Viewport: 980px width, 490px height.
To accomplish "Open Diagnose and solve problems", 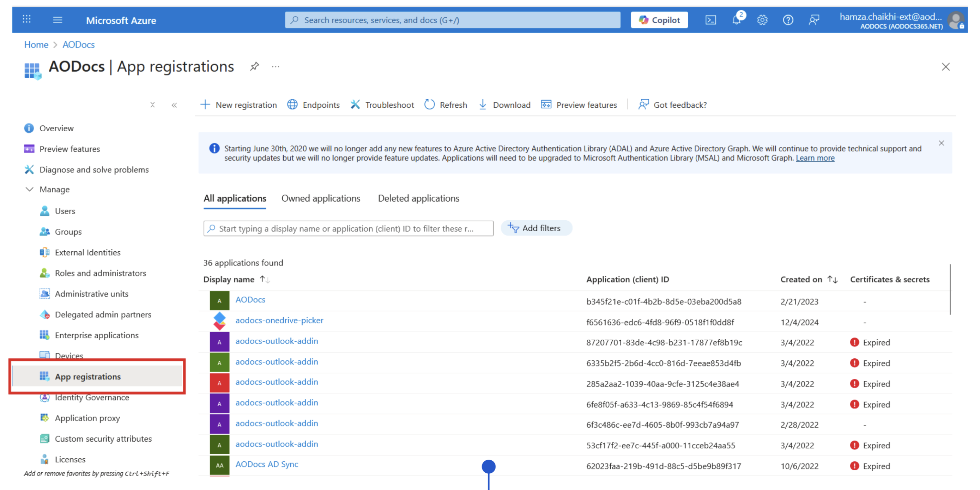I will click(94, 169).
